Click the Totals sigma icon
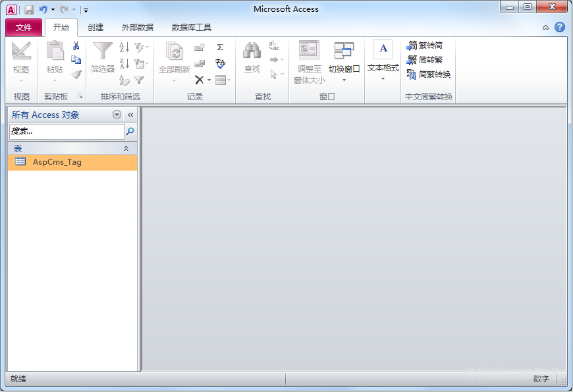This screenshot has width=573, height=392. (x=220, y=47)
